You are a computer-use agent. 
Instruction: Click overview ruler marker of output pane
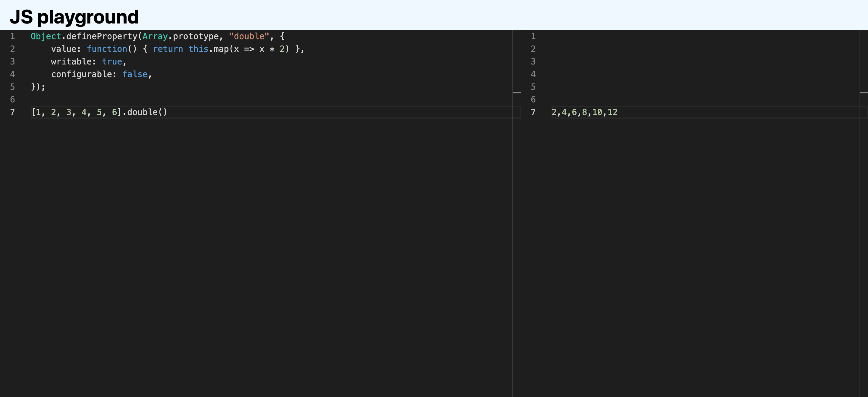click(863, 92)
